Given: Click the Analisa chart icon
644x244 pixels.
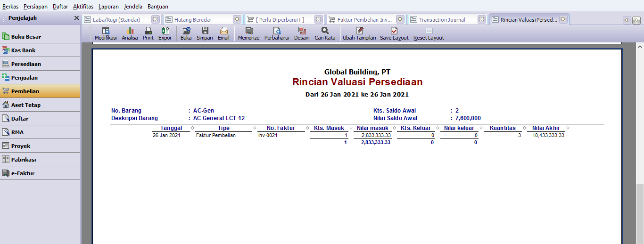Looking at the screenshot, I should (x=130, y=33).
